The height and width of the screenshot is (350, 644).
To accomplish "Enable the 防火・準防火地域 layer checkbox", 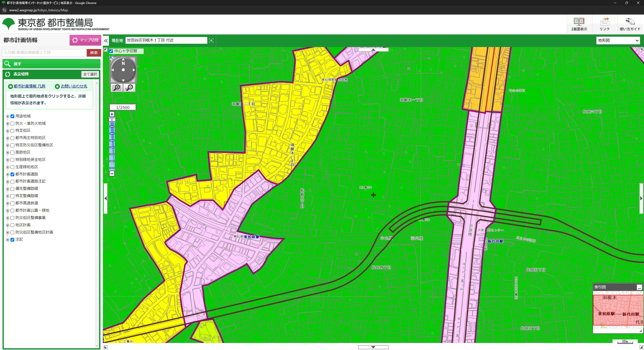I will point(12,123).
